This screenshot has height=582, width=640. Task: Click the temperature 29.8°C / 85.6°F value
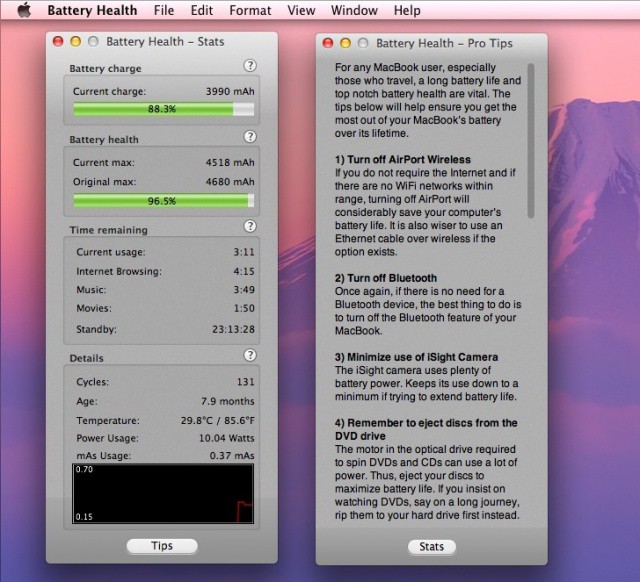tap(218, 420)
